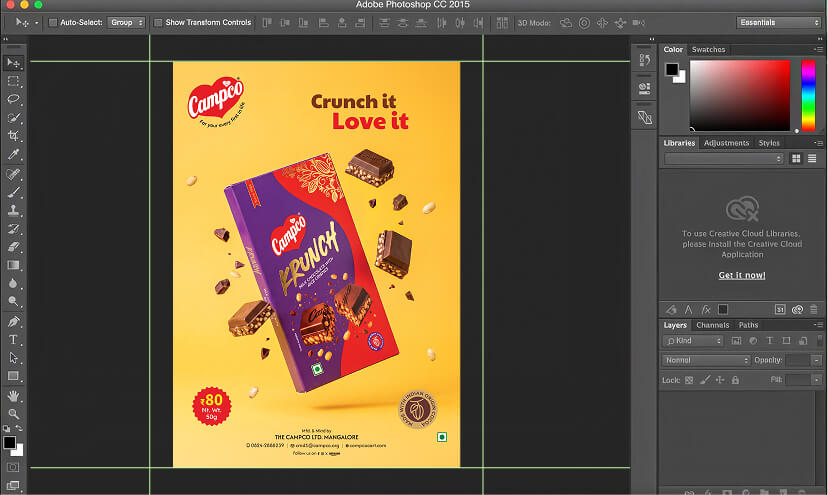Toggle lock all for layer
Viewport: 828px width, 495px height.
[x=735, y=380]
